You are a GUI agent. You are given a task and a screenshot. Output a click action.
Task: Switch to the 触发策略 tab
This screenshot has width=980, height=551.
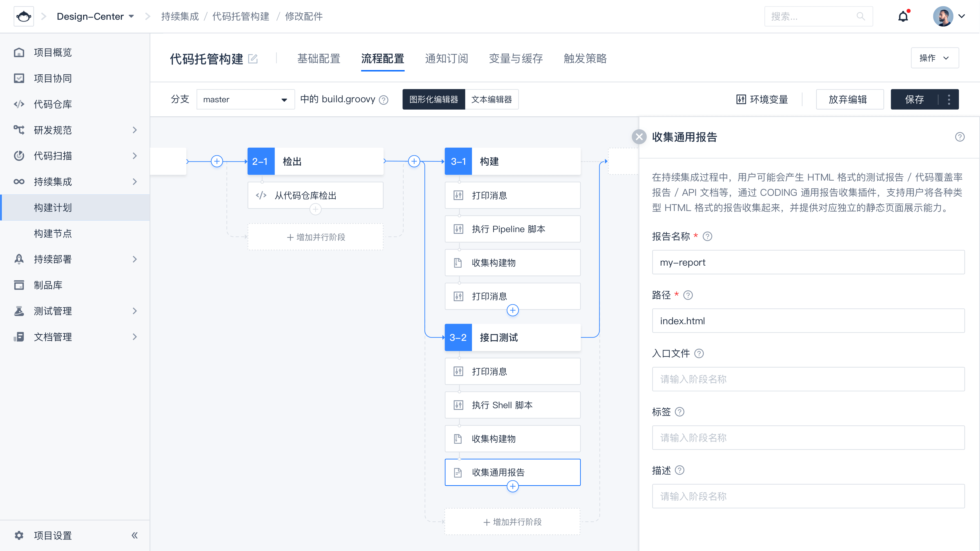tap(585, 58)
